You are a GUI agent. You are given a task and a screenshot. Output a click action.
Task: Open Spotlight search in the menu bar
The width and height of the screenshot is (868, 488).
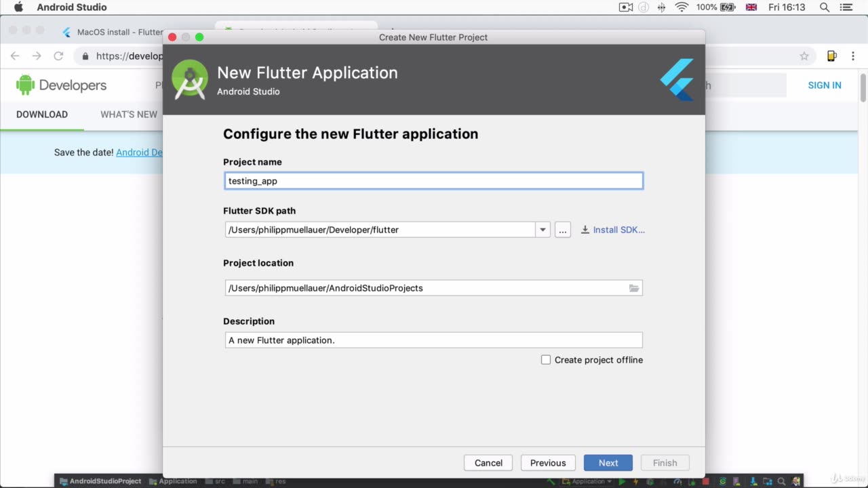click(825, 7)
